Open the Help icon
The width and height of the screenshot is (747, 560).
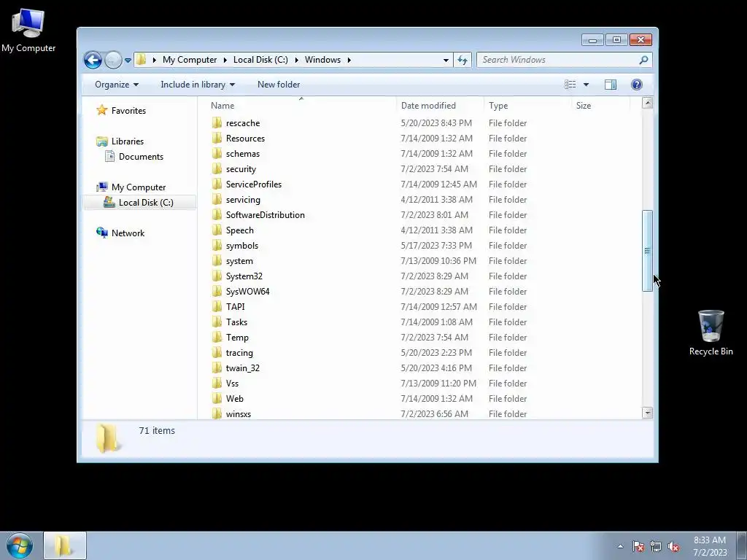coord(636,85)
